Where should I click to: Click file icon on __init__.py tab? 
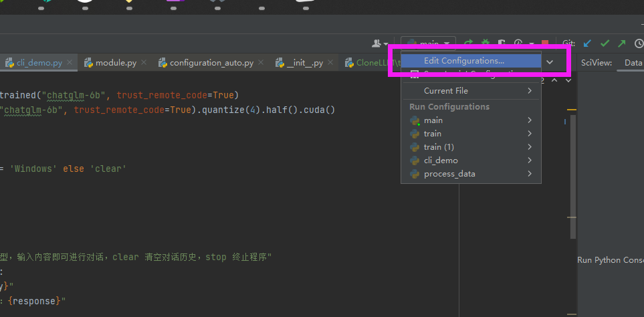click(280, 63)
